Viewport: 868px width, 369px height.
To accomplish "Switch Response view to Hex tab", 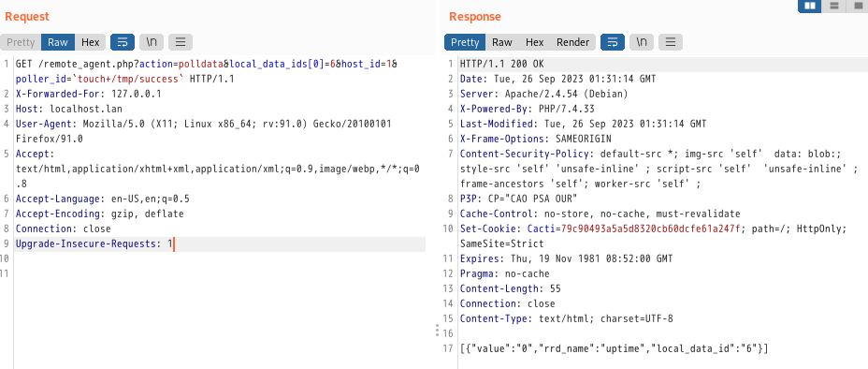I will pos(534,42).
